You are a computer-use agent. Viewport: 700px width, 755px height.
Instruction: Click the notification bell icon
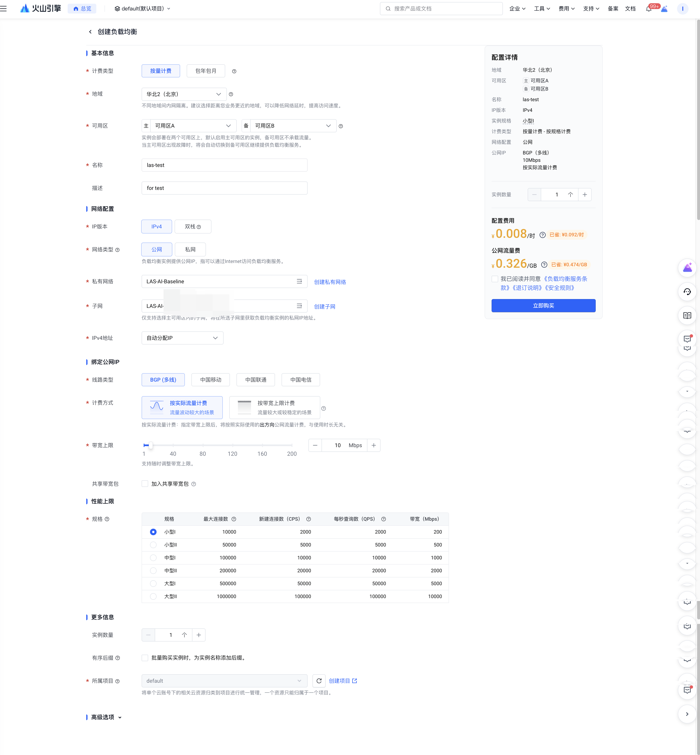pyautogui.click(x=649, y=9)
